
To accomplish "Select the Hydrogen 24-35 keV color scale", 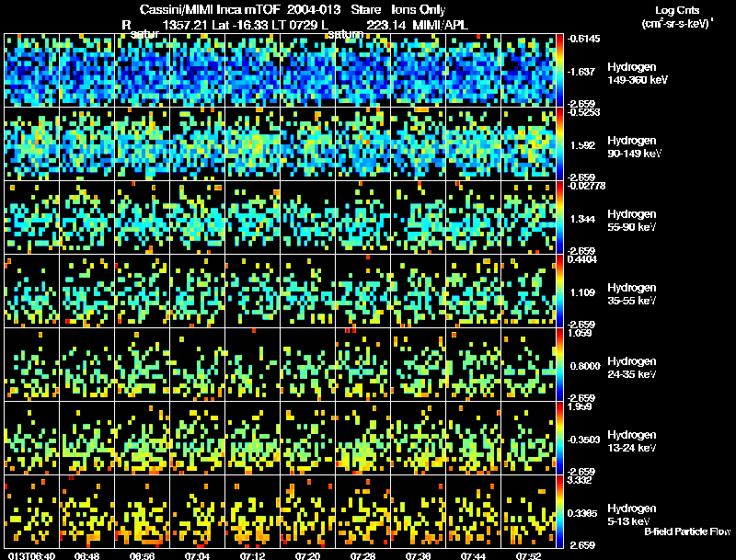I will pos(559,364).
